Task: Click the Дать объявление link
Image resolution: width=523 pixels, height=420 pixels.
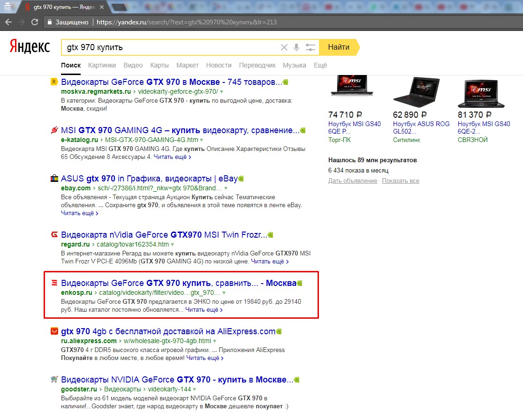Action: coord(353,180)
